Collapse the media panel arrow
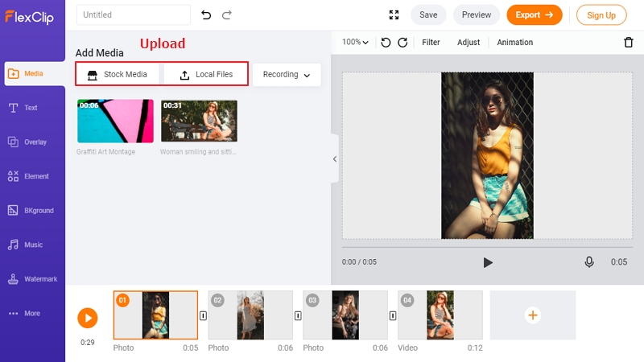The width and height of the screenshot is (644, 362). (x=335, y=158)
